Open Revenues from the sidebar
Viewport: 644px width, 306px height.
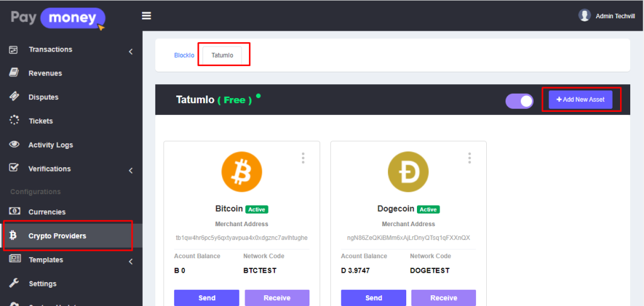(x=45, y=74)
